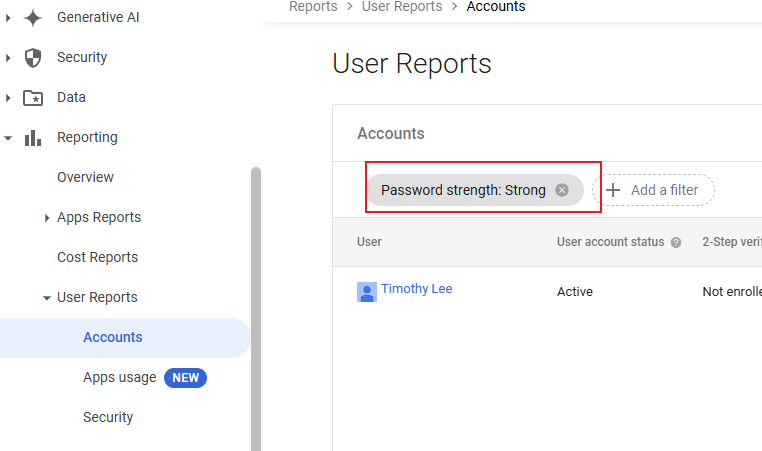Click the Data folder icon
Viewport: 762px width, 451px height.
click(33, 97)
